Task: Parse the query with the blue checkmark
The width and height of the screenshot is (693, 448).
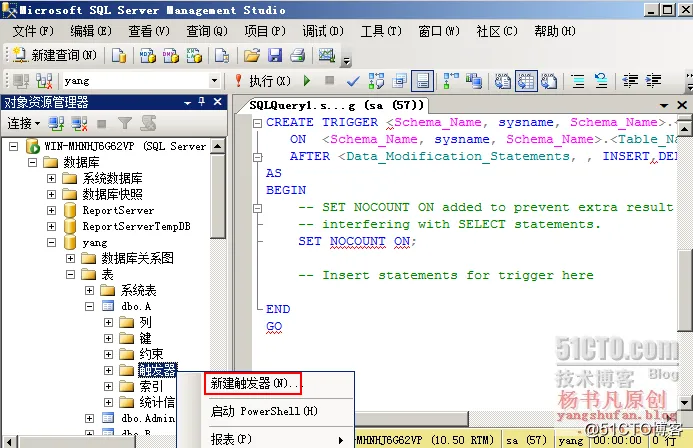Action: [x=353, y=81]
